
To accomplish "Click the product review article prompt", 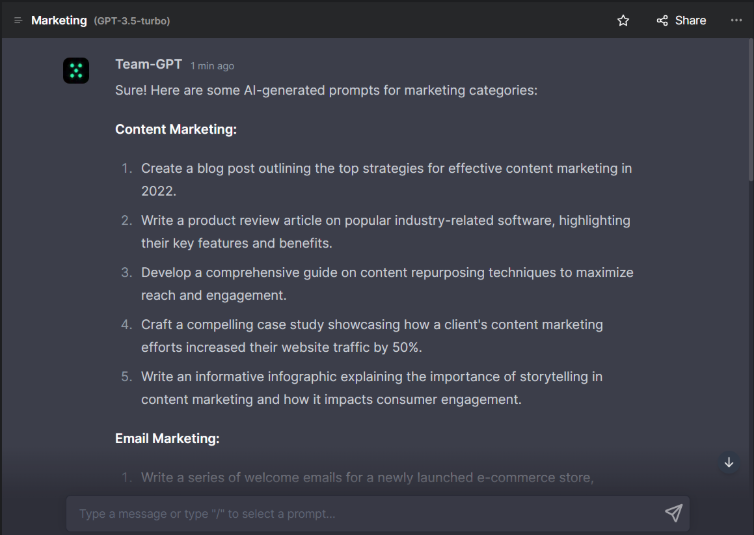I will pyautogui.click(x=385, y=231).
